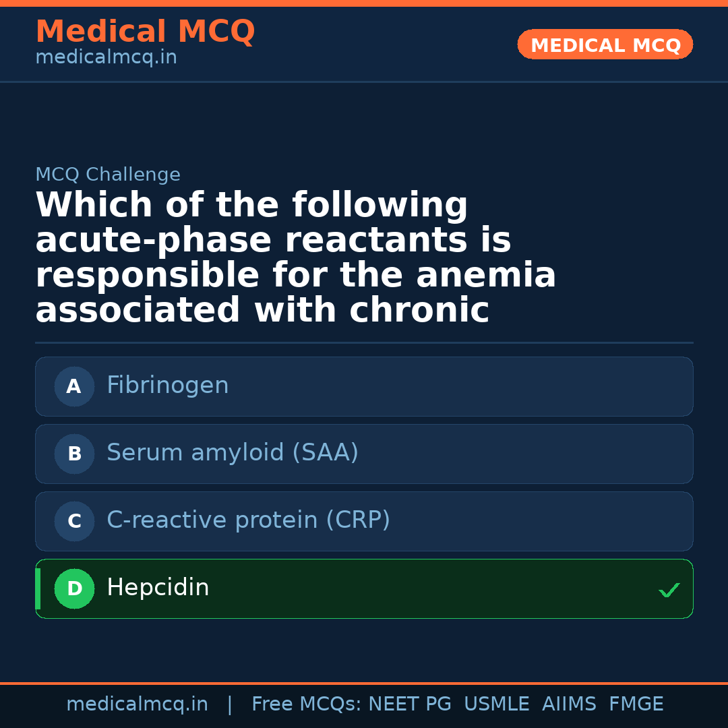The width and height of the screenshot is (728, 728).
Task: Expand the MCQ Challenge question text
Action: [x=297, y=256]
